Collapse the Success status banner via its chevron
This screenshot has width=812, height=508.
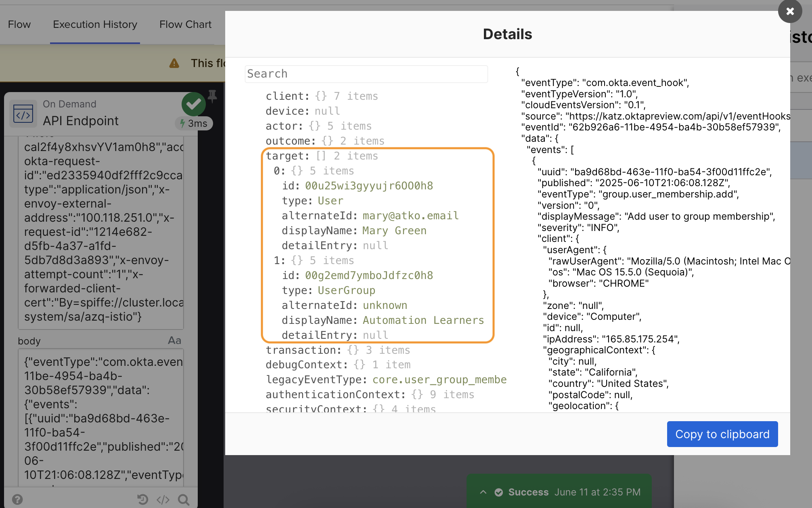pos(483,492)
